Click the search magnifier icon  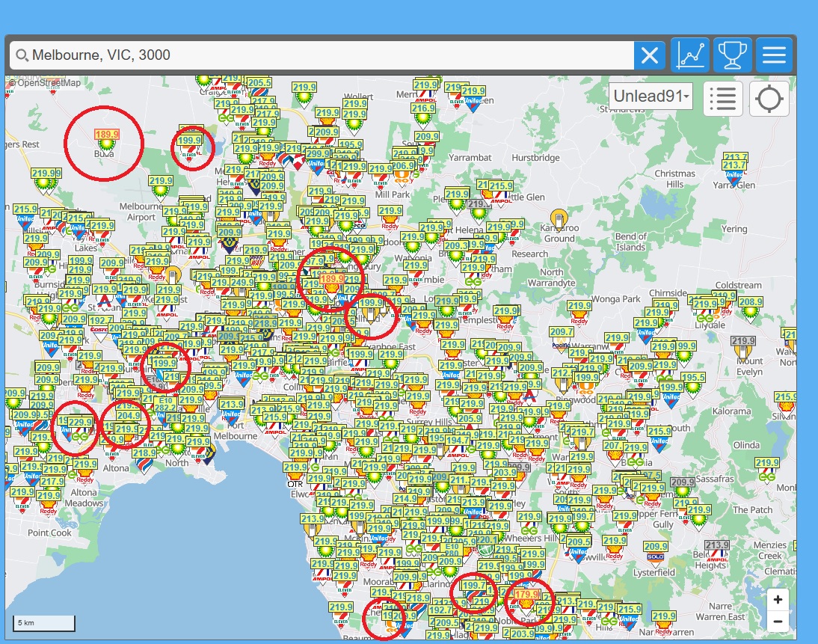click(x=22, y=55)
